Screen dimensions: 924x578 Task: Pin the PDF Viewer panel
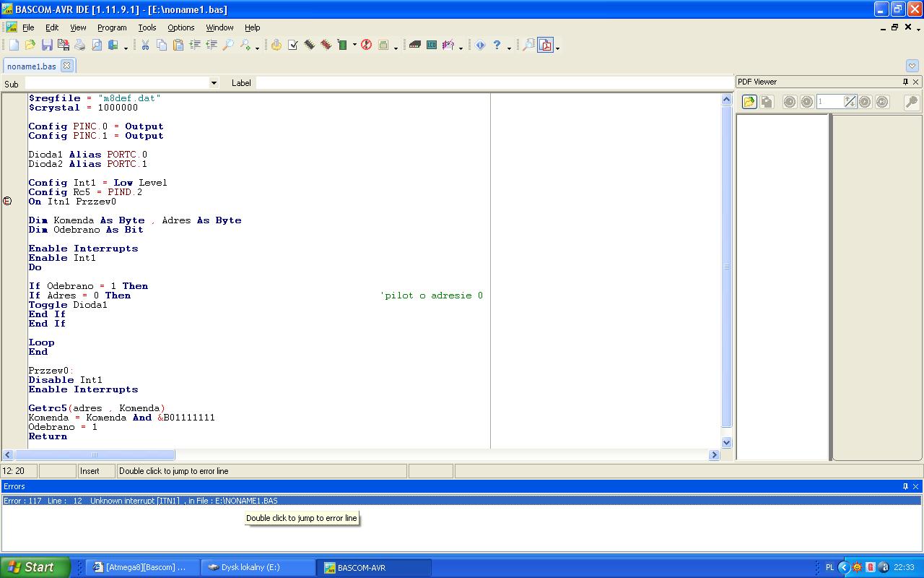905,82
